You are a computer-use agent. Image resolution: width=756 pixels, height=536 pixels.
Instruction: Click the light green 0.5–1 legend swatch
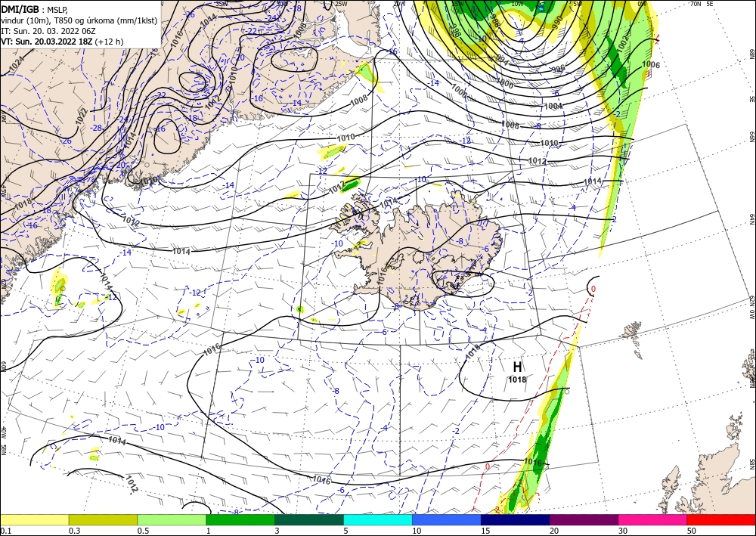tap(172, 519)
